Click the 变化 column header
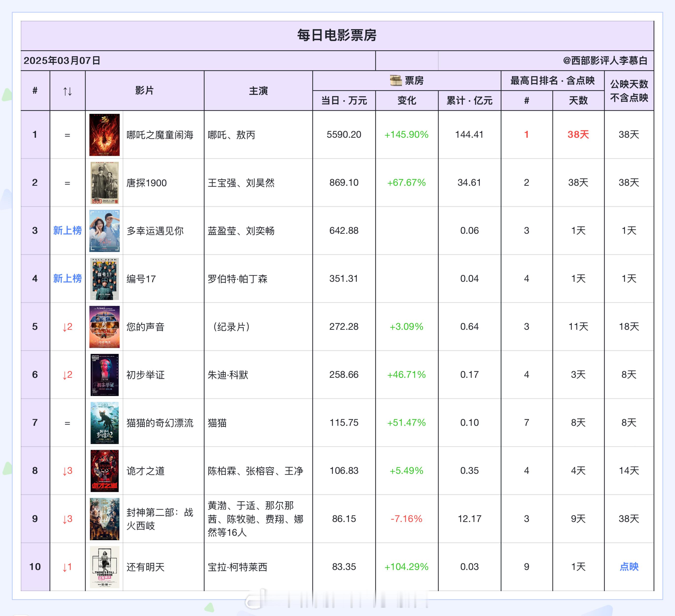This screenshot has width=675, height=616. (x=406, y=100)
